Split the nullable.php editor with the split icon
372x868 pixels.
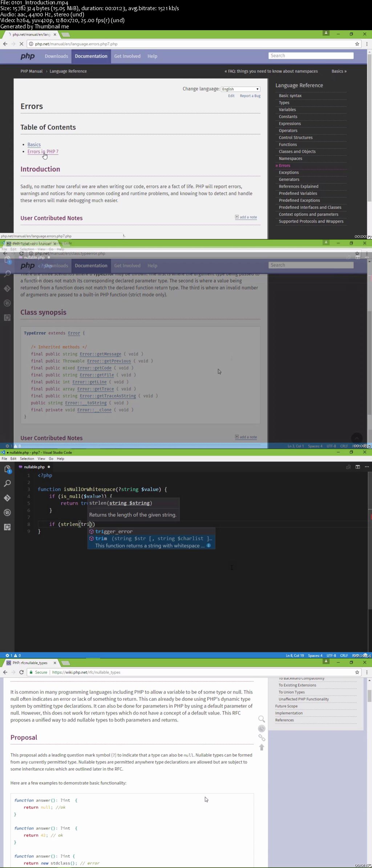coord(357,467)
